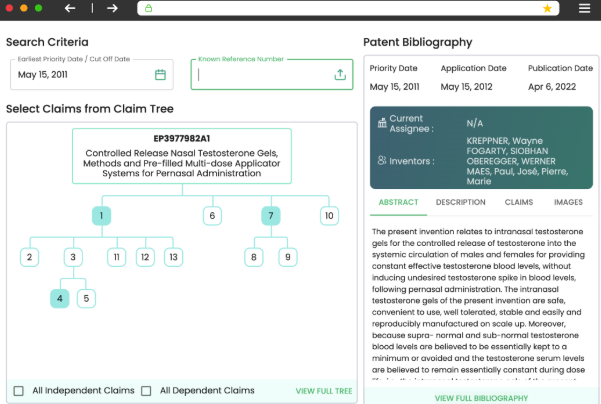Click the Search Criteria heading
Image resolution: width=601 pixels, height=404 pixels.
47,42
